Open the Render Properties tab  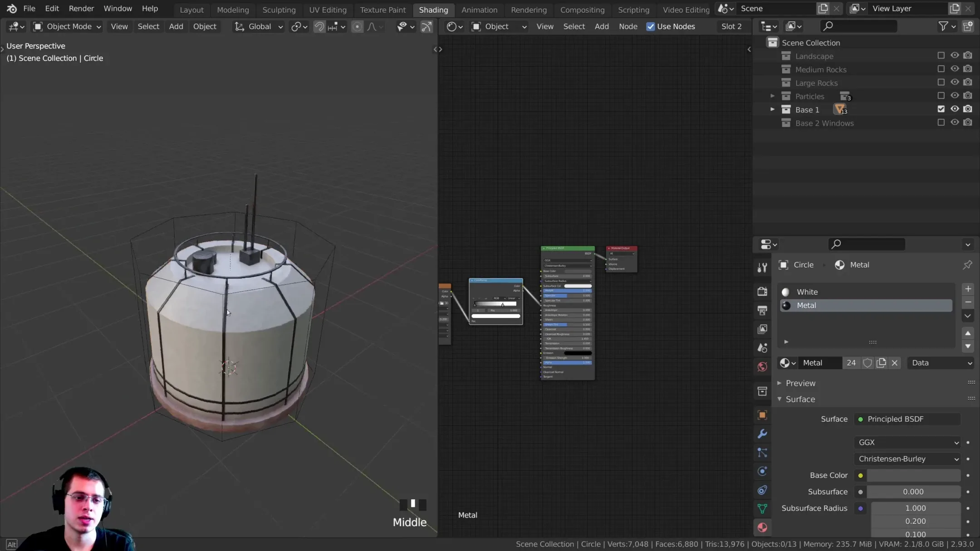pos(762,291)
